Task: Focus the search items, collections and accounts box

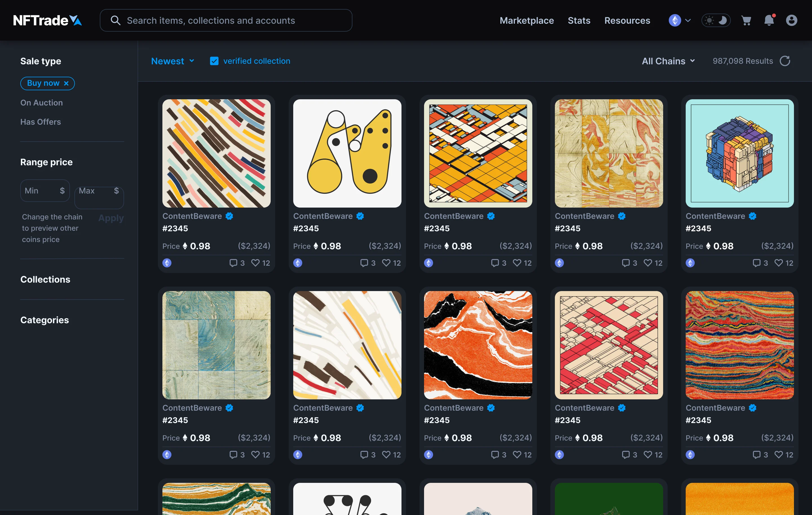Action: pos(226,21)
